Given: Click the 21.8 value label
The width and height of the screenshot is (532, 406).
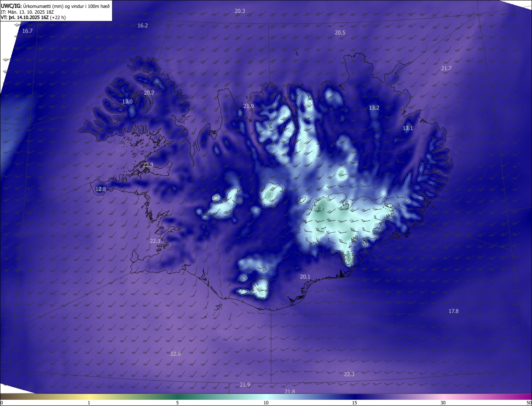Looking at the screenshot, I should [x=290, y=391].
